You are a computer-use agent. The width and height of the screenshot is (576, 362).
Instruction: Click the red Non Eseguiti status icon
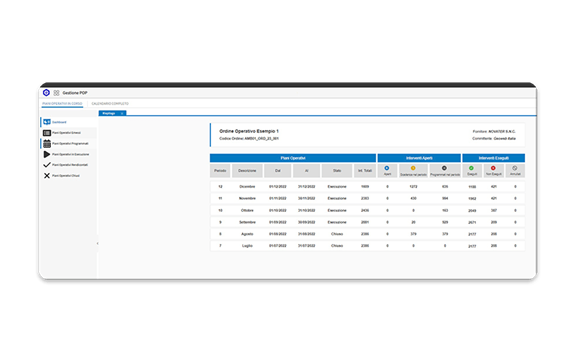point(493,168)
